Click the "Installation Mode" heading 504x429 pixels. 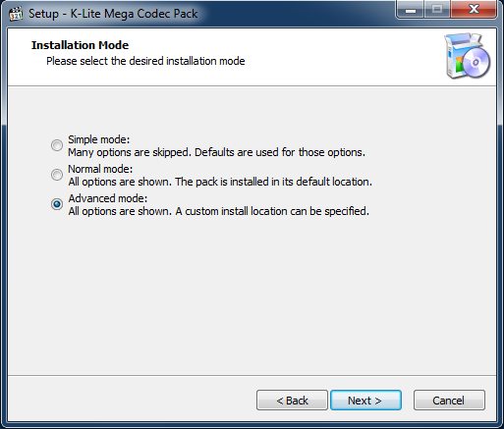(x=80, y=45)
